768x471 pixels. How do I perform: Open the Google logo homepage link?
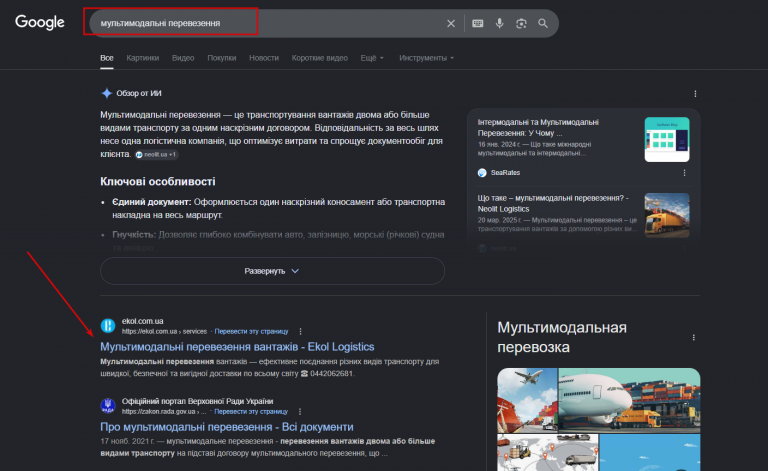40,22
